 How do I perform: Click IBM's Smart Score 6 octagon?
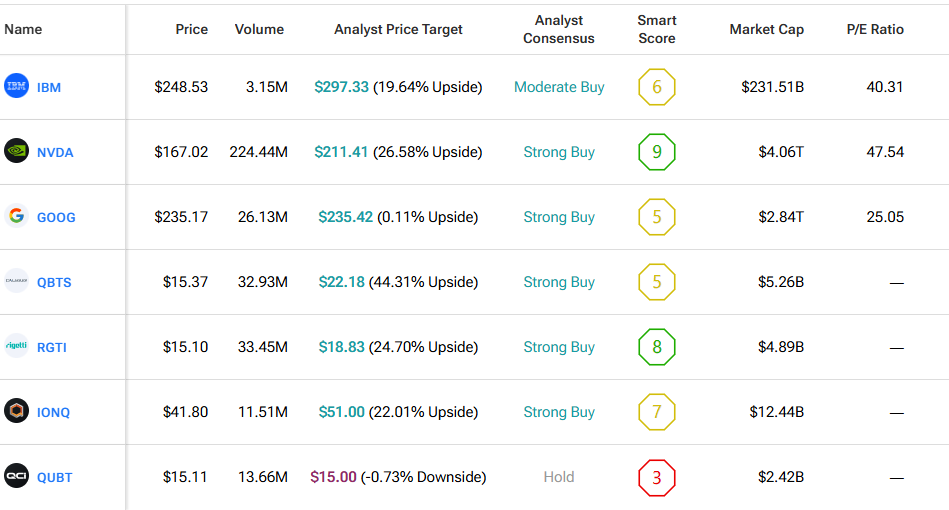657,87
